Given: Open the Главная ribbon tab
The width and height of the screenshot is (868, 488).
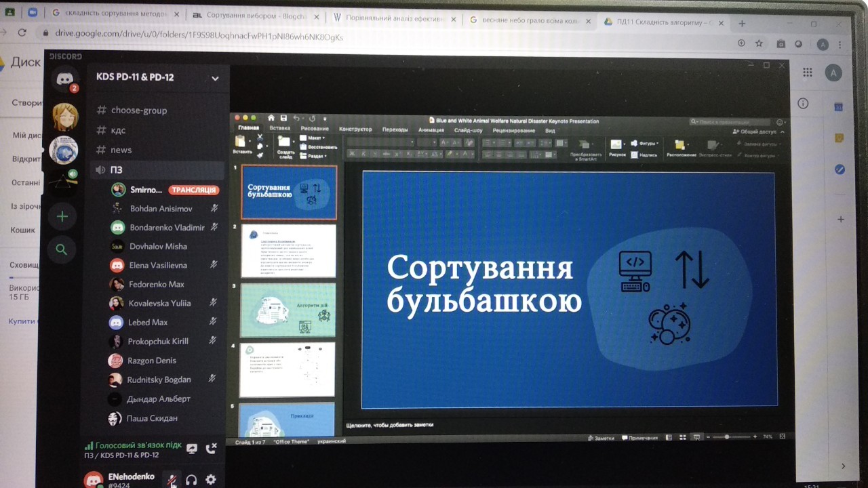Looking at the screenshot, I should 248,127.
